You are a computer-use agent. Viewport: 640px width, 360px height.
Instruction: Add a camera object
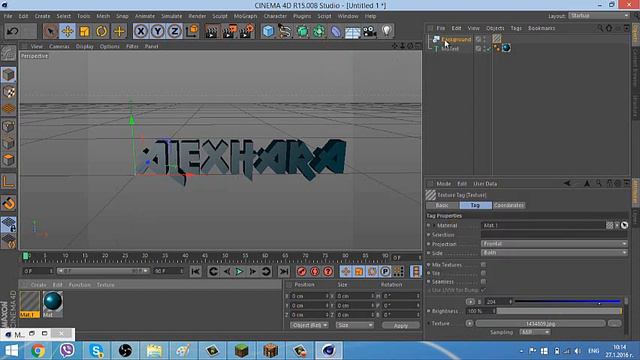coord(369,31)
